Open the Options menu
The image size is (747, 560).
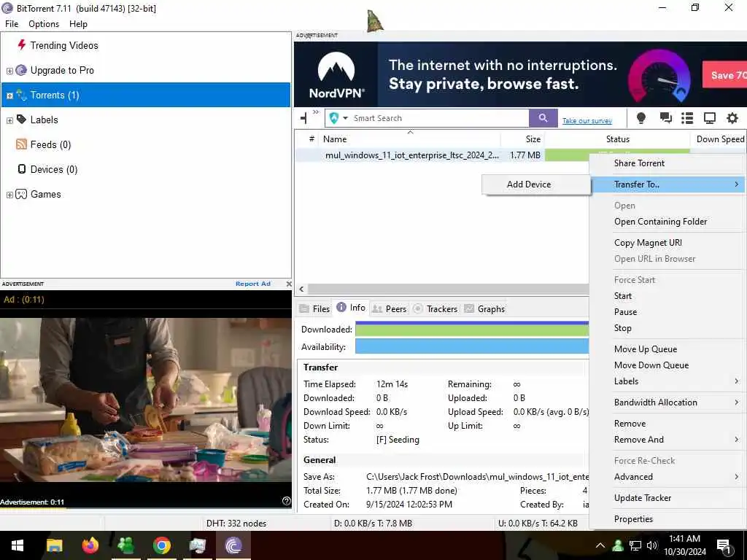(x=44, y=24)
